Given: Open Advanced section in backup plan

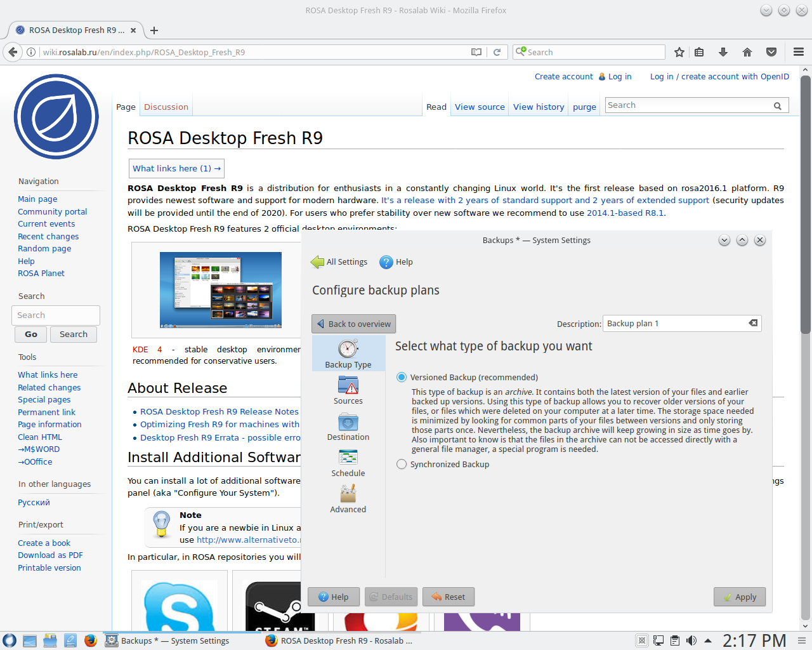Looking at the screenshot, I should [x=348, y=498].
